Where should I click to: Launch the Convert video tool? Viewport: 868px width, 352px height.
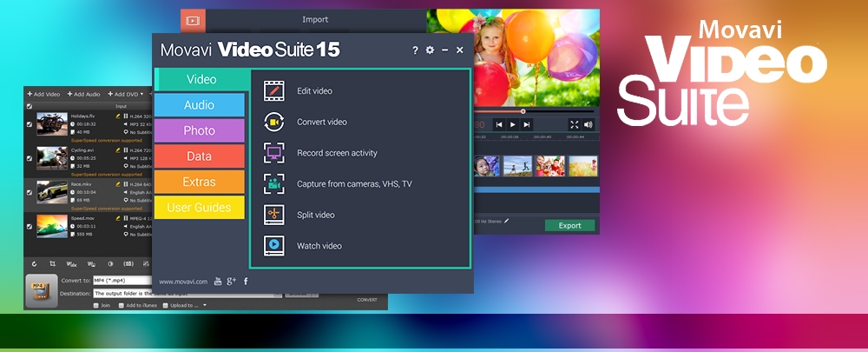click(x=305, y=122)
